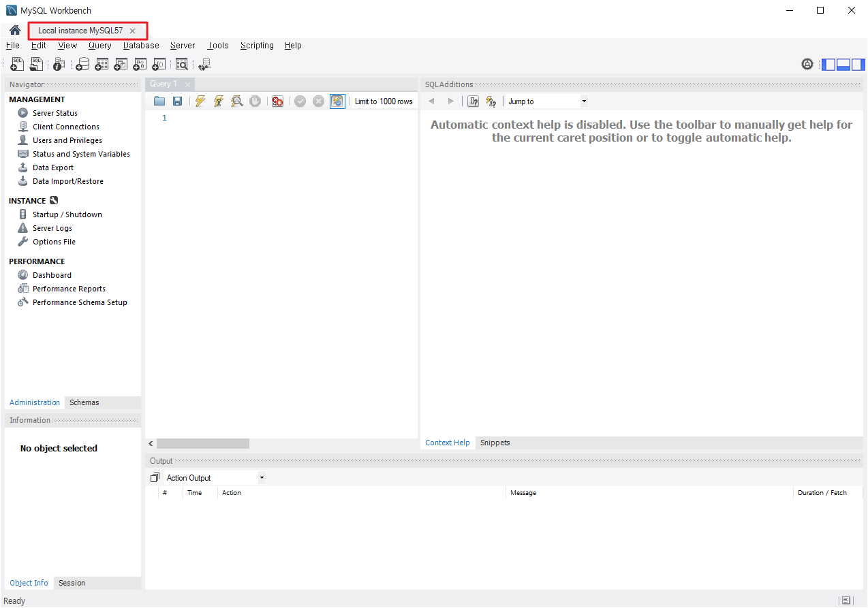Toggle left sidebar visibility

click(828, 65)
